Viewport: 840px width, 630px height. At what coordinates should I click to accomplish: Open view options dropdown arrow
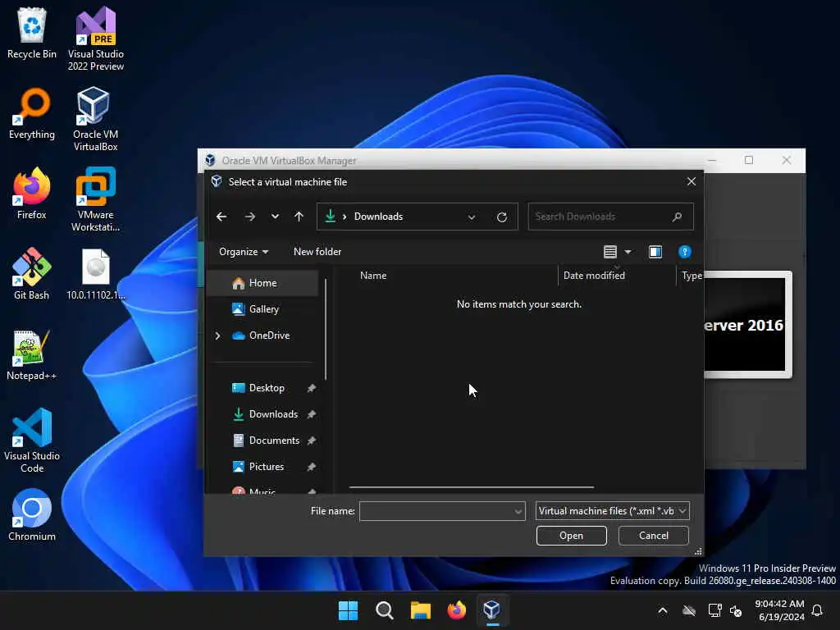(628, 252)
